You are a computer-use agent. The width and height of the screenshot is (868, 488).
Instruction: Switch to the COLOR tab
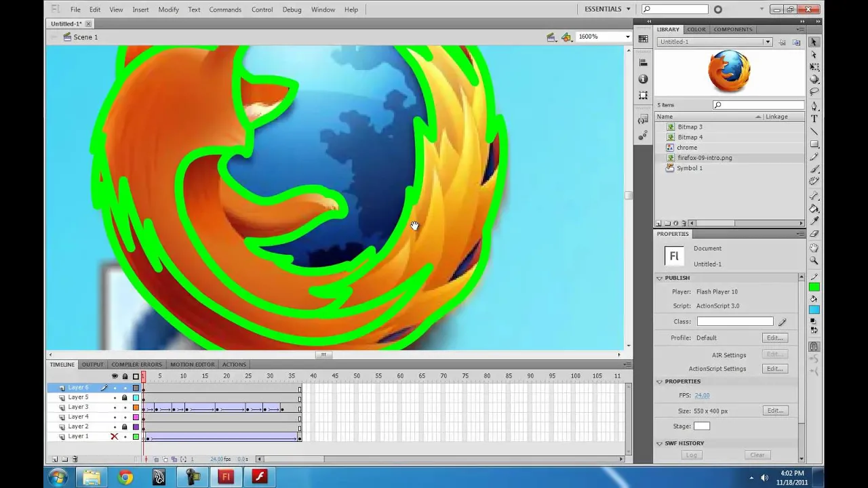pyautogui.click(x=696, y=29)
